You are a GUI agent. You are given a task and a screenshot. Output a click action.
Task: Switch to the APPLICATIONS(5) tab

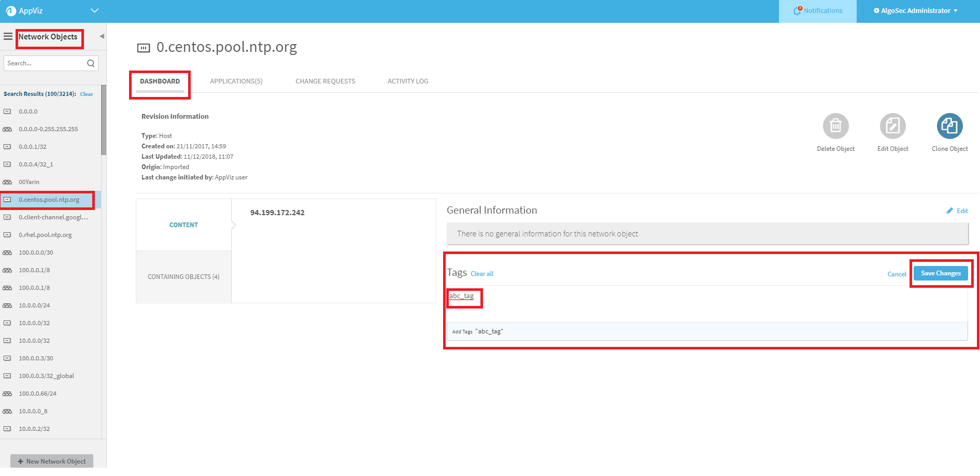(236, 81)
